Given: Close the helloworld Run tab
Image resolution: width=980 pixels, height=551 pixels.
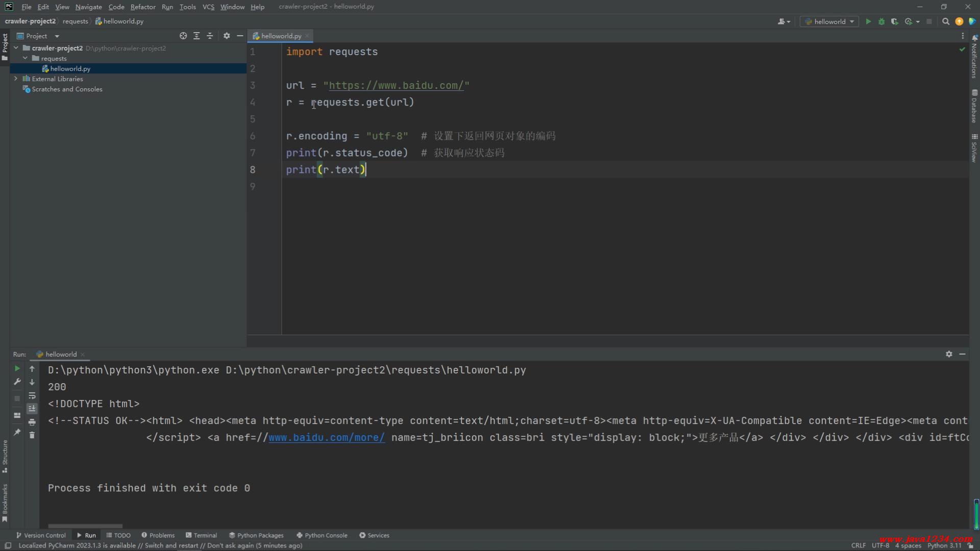Looking at the screenshot, I should pos(83,354).
